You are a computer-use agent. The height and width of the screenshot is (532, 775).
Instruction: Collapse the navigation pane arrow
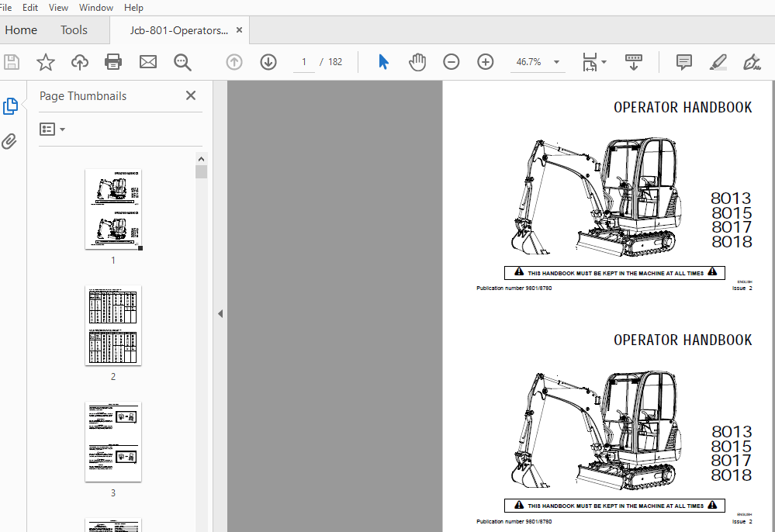220,313
